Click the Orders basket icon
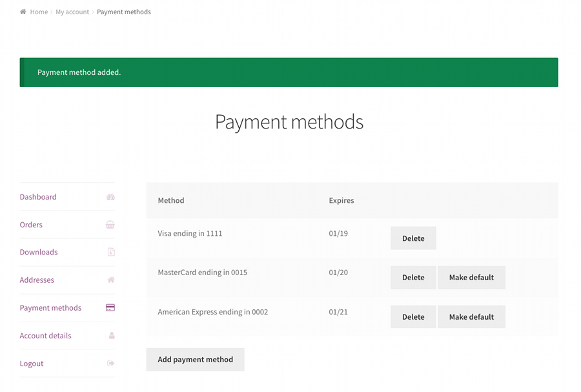 (110, 225)
